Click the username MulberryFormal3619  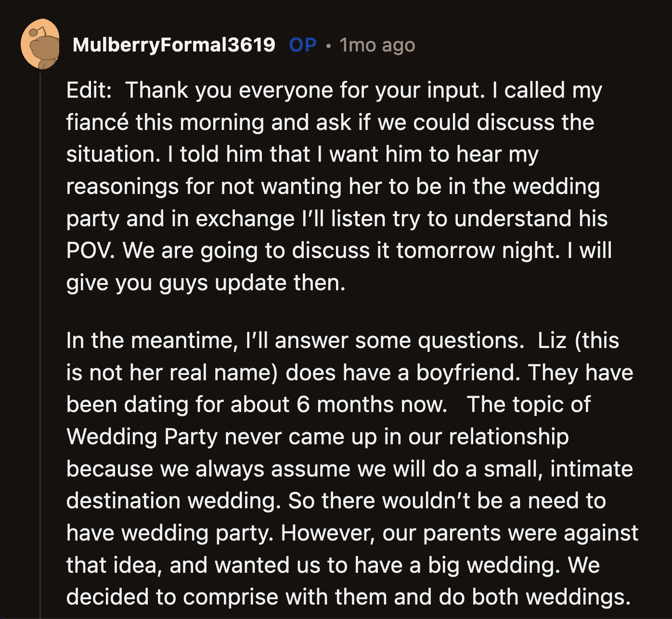tap(175, 45)
